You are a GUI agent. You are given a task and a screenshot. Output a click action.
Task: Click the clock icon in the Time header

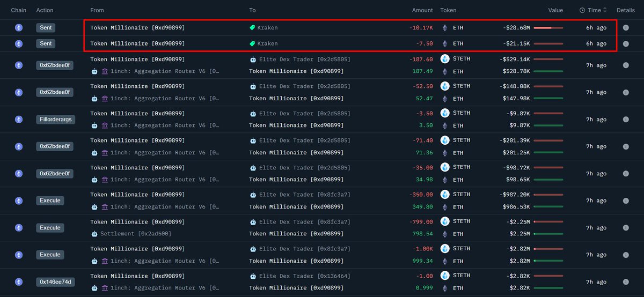click(582, 10)
